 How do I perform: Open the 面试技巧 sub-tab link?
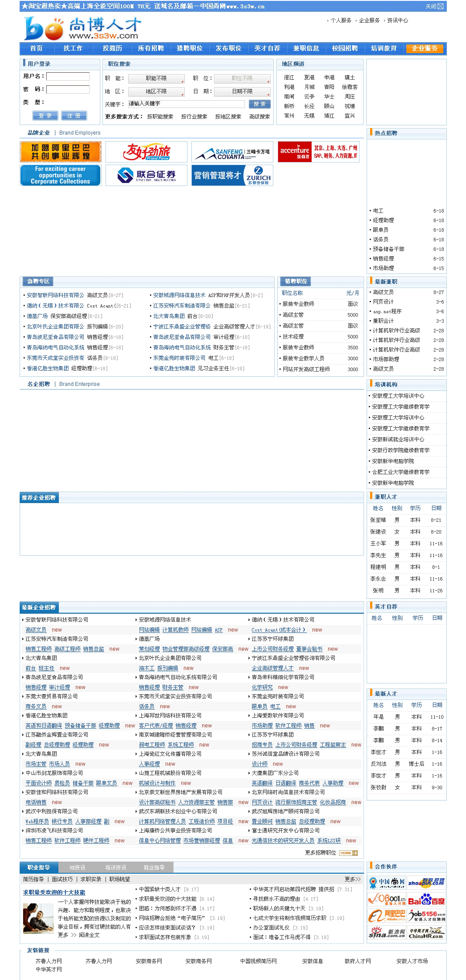pyautogui.click(x=62, y=879)
